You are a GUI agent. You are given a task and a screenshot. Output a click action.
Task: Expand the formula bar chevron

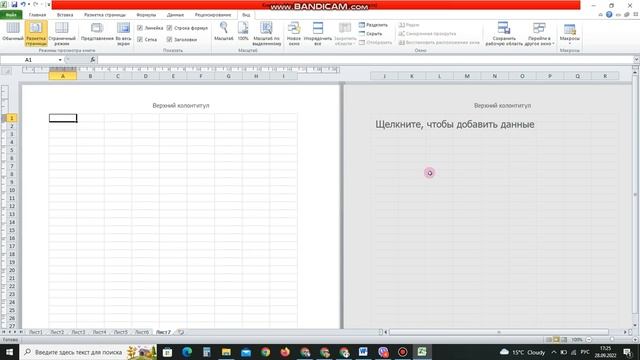pyautogui.click(x=636, y=60)
